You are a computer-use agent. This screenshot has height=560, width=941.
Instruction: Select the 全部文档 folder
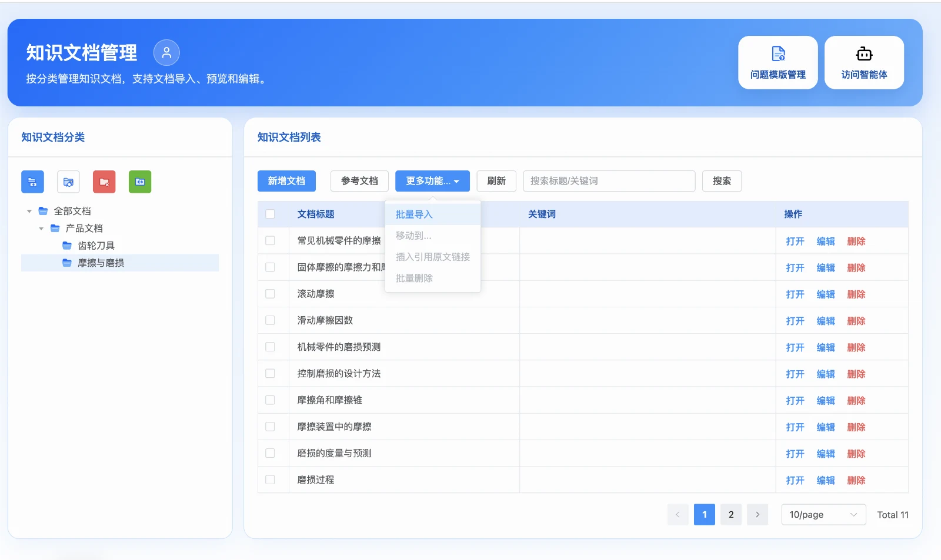pos(72,211)
